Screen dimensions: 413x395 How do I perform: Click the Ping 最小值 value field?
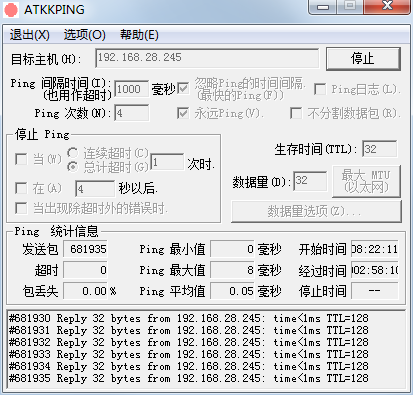(232, 249)
